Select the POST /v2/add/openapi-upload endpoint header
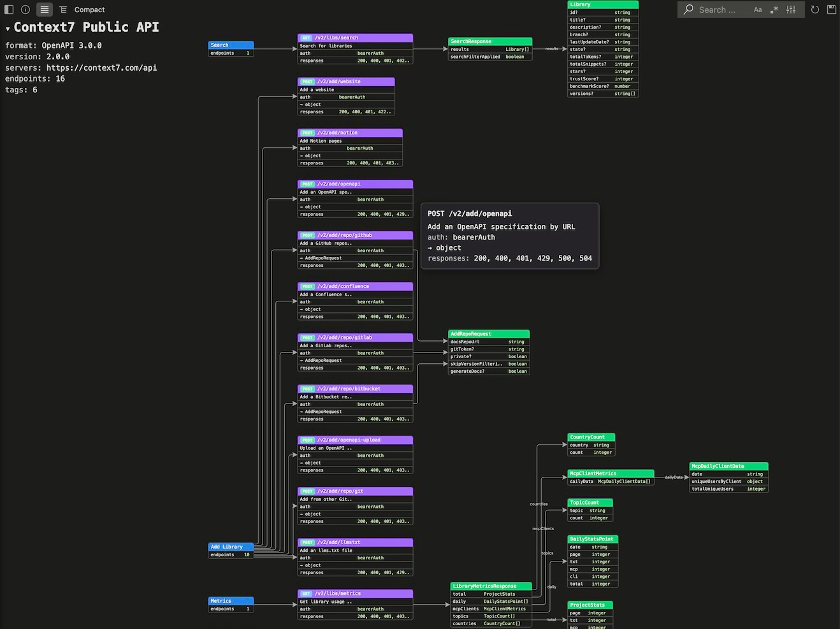Image resolution: width=840 pixels, height=629 pixels. tap(355, 440)
